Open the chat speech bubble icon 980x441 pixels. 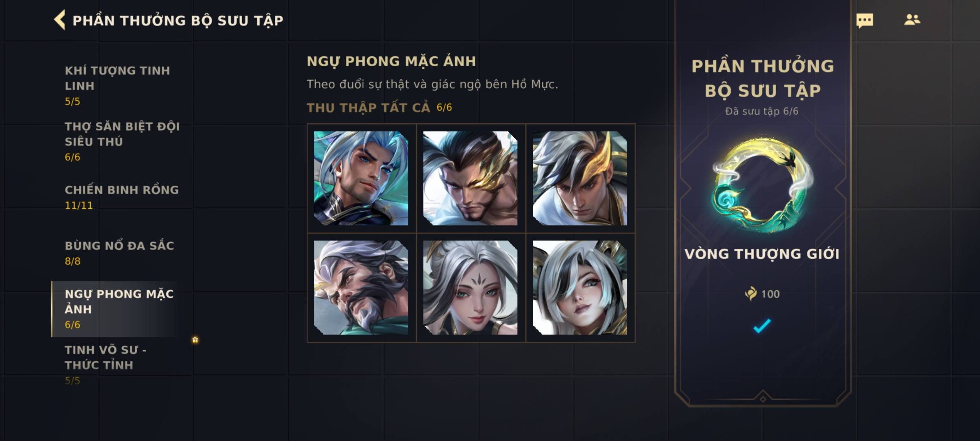click(864, 20)
